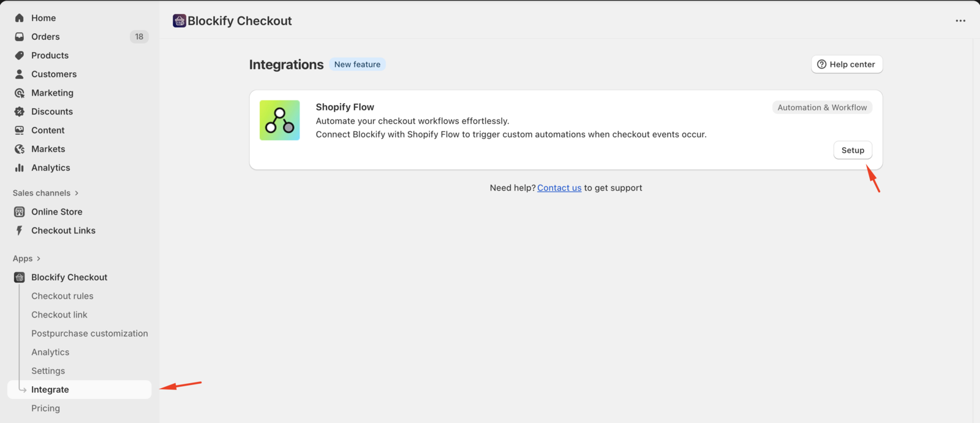The image size is (980, 423).
Task: Click the Automation & Workflow tag
Action: click(x=822, y=107)
